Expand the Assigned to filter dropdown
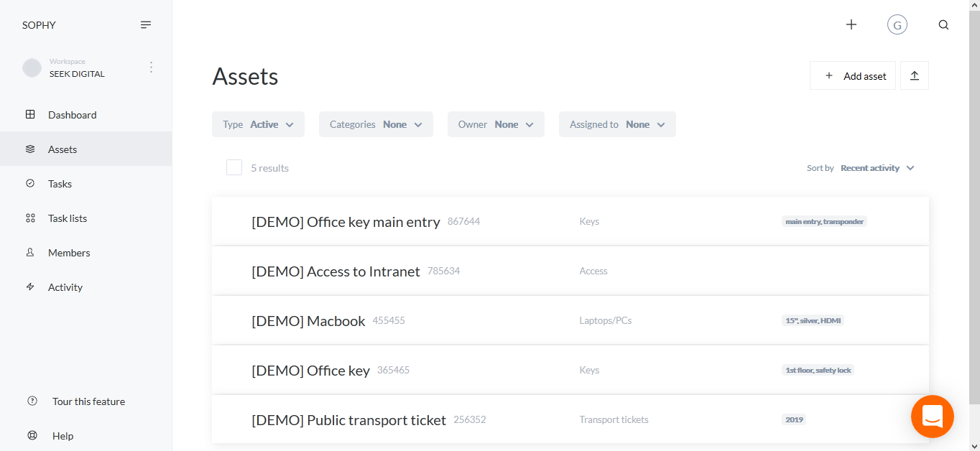The height and width of the screenshot is (451, 980). click(x=617, y=124)
